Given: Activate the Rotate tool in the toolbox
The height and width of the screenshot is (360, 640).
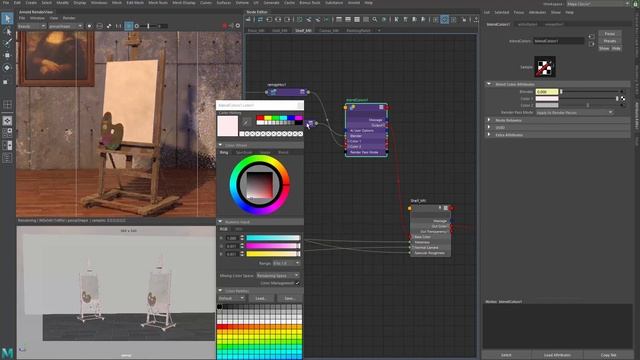Looking at the screenshot, I should (x=7, y=68).
